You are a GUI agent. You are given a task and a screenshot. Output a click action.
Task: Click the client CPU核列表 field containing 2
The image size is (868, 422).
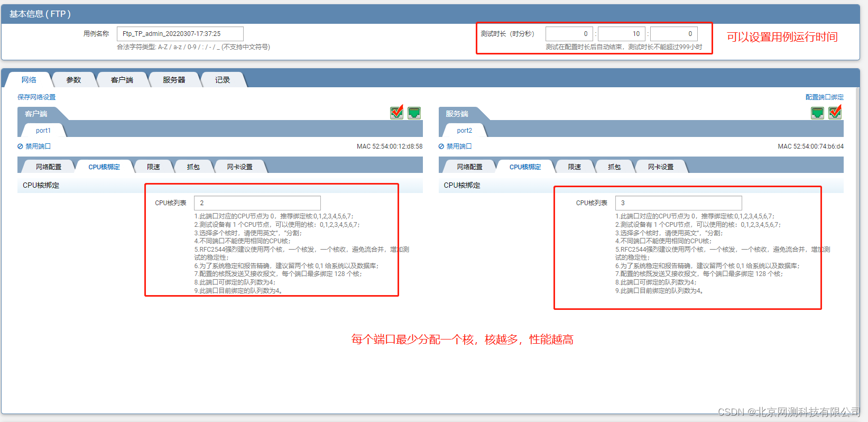257,203
